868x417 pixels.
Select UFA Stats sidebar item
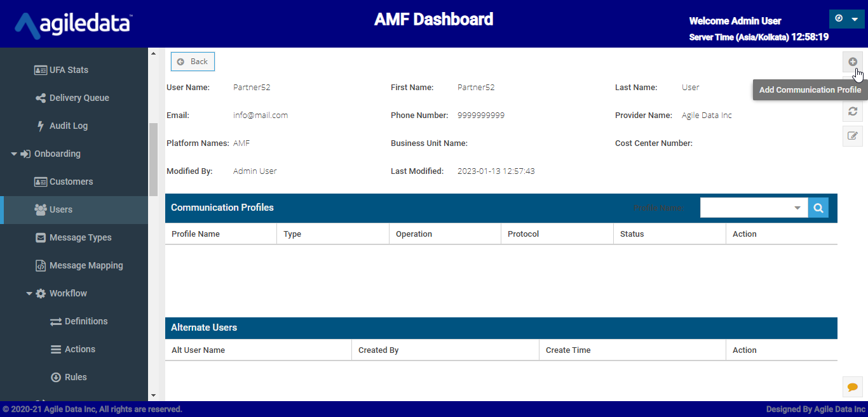[69, 70]
